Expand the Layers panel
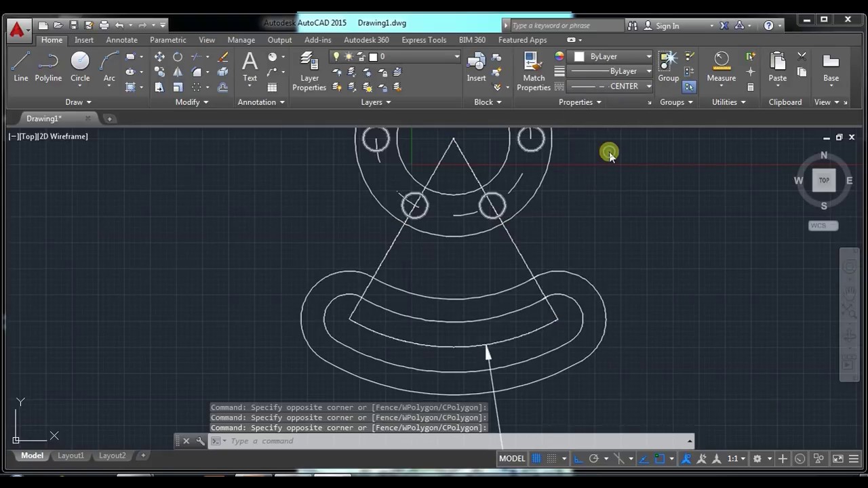This screenshot has height=488, width=868. 376,102
